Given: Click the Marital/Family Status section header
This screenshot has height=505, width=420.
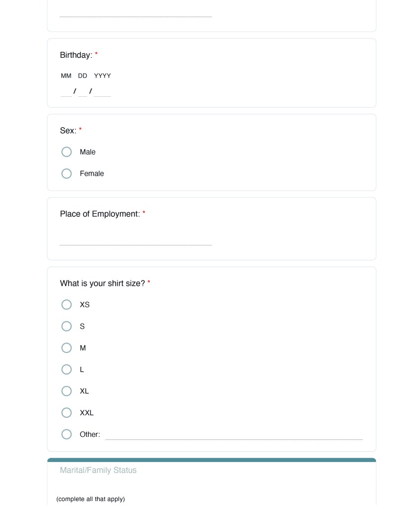Looking at the screenshot, I should (x=98, y=470).
